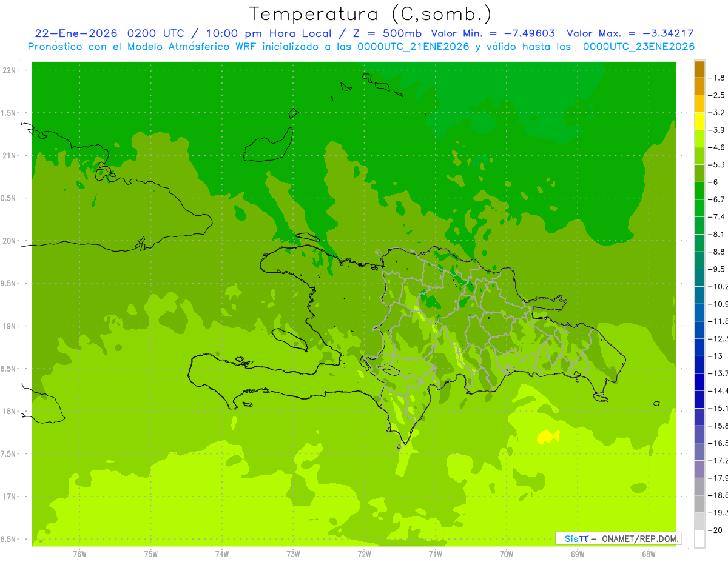Click legend value '-8.1'

tap(716, 235)
